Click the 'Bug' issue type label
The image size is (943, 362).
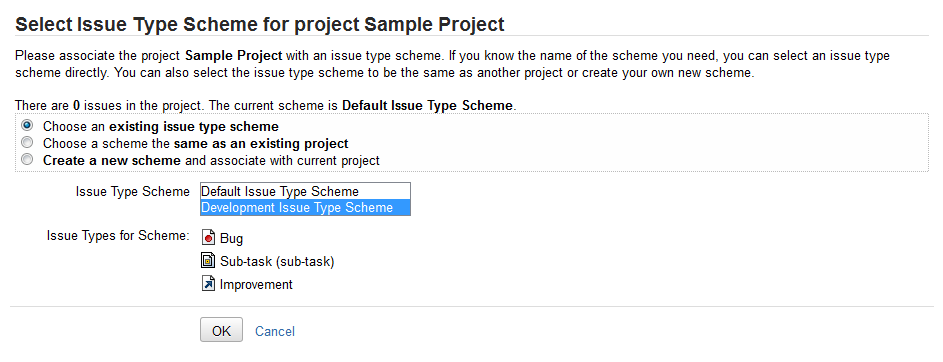(232, 239)
